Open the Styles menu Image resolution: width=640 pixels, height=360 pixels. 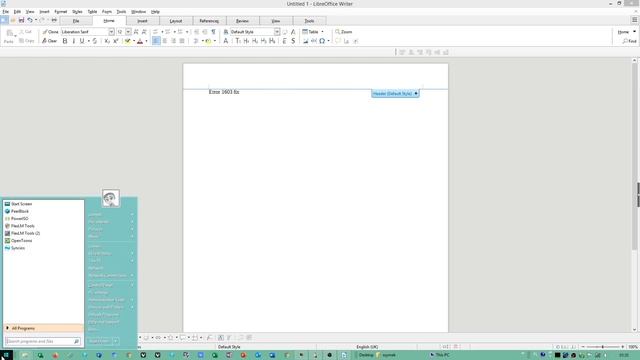[x=77, y=12]
